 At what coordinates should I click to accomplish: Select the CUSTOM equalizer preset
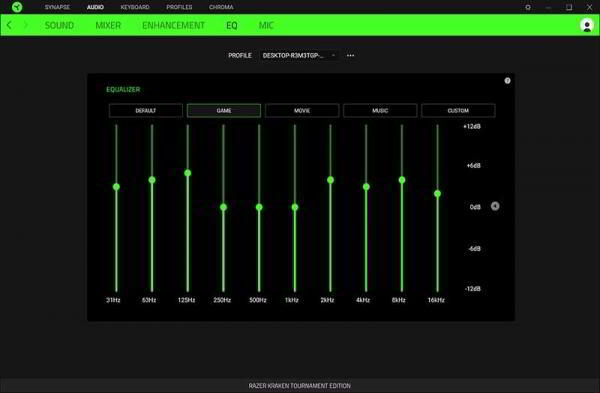(458, 111)
